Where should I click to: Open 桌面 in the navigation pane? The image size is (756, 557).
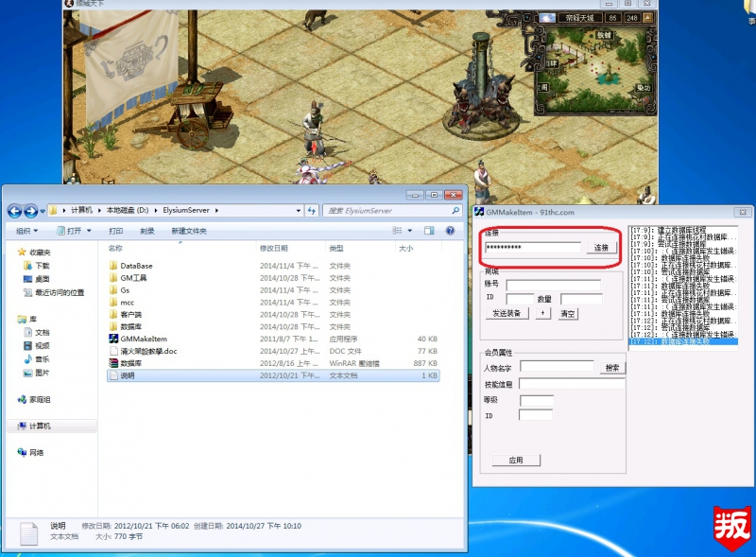point(37,279)
